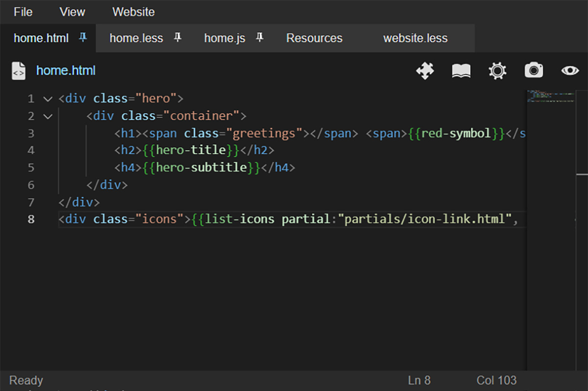Collapse the code fold on line 1

pos(48,99)
